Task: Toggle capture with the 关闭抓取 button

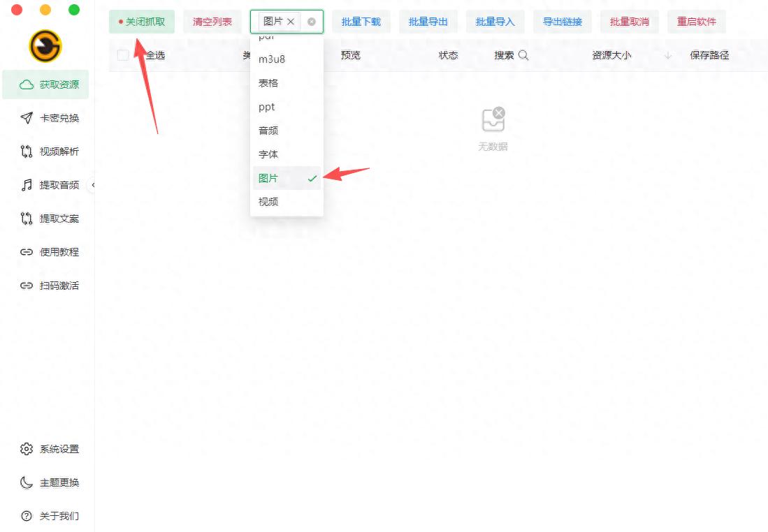Action: pos(142,22)
